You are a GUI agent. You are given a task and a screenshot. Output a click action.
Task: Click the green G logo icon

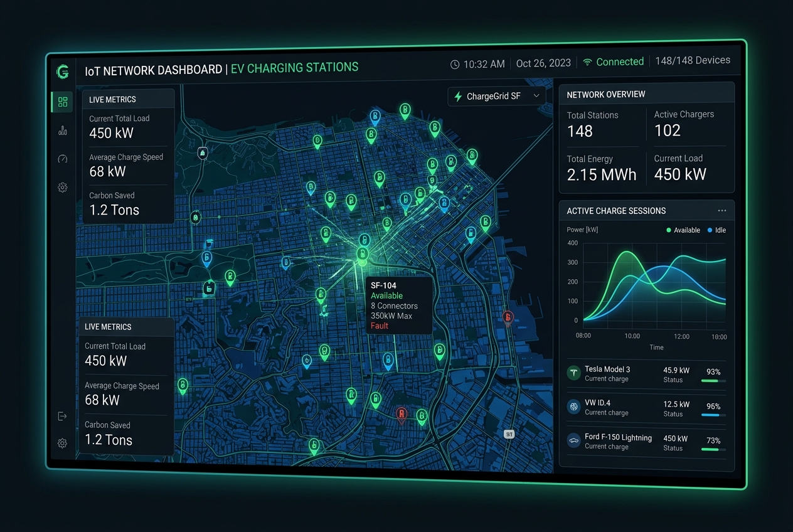(x=62, y=72)
